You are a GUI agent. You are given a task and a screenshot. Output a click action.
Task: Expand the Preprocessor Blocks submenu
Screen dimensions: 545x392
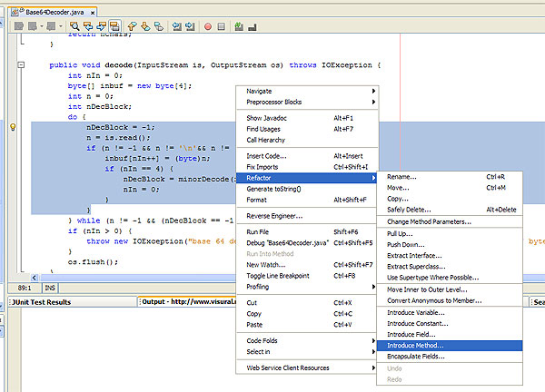pos(307,102)
